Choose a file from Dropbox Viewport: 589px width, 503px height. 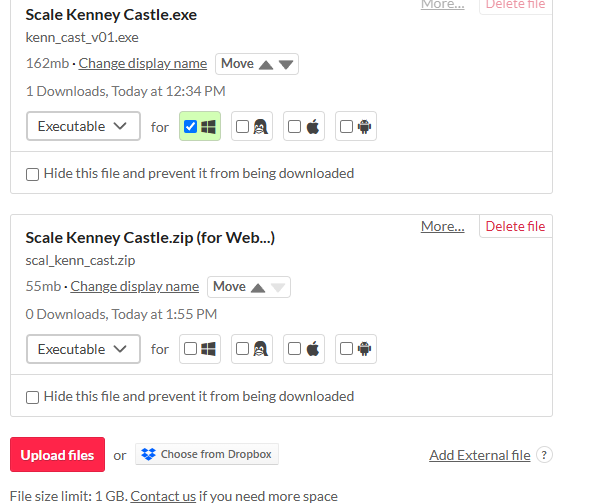[207, 454]
